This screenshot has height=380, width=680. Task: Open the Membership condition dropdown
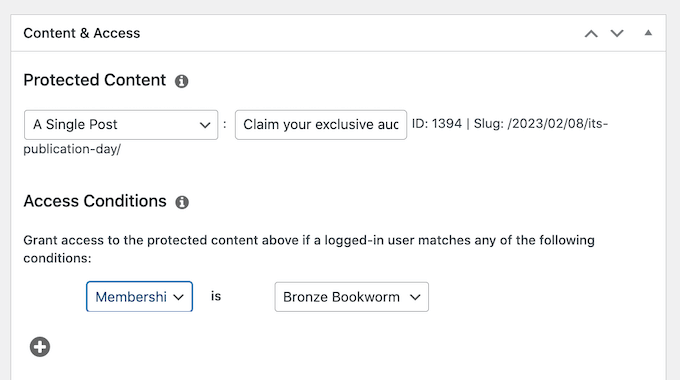(139, 297)
